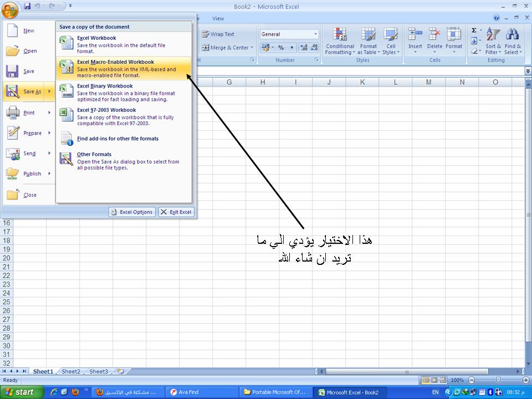Screen dimensions: 532x399
Task: Click the AutoSum sigma icon
Action: click(474, 30)
